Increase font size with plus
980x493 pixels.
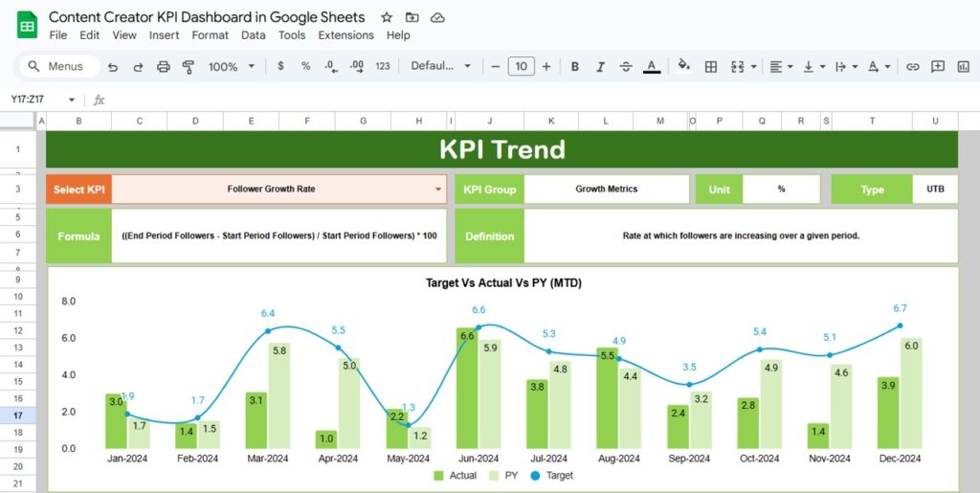[546, 66]
